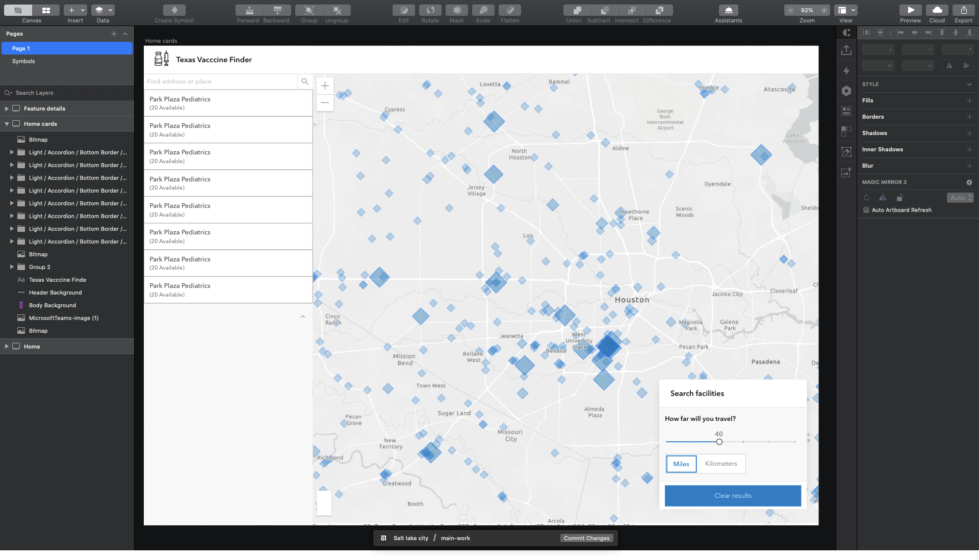Open the Assistants toolbar item

coord(728,10)
